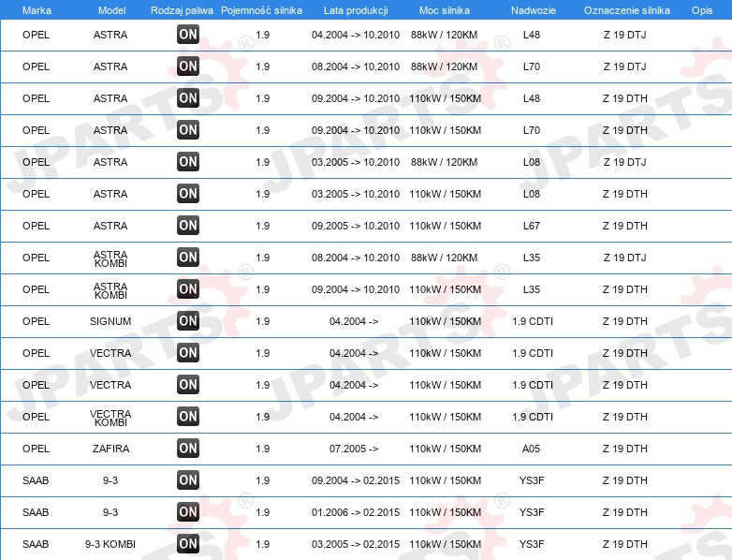Click the L67 body code cell
This screenshot has width=732, height=560.
(532, 226)
